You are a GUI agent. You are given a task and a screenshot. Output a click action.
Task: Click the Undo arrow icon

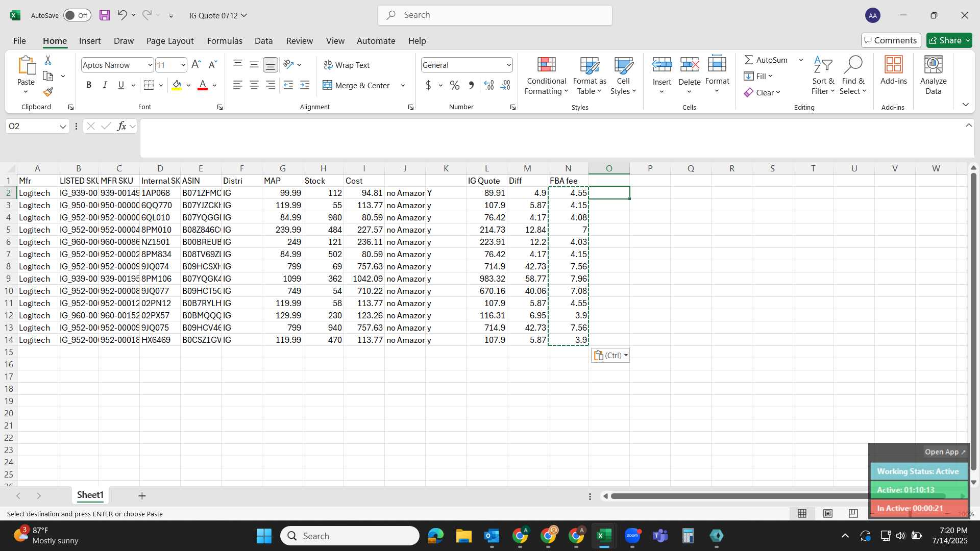(122, 15)
